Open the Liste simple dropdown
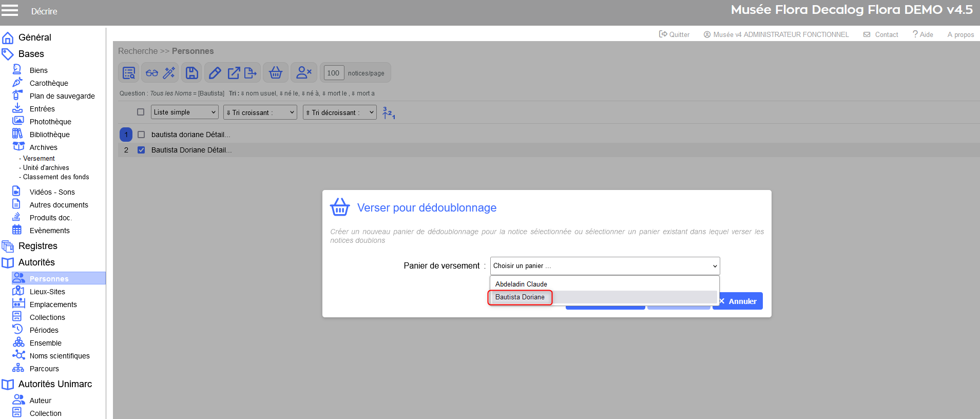This screenshot has height=419, width=980. click(184, 112)
